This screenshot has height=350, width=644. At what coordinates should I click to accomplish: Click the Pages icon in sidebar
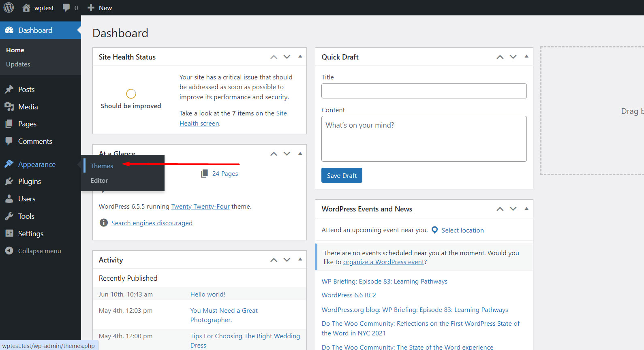click(x=9, y=124)
